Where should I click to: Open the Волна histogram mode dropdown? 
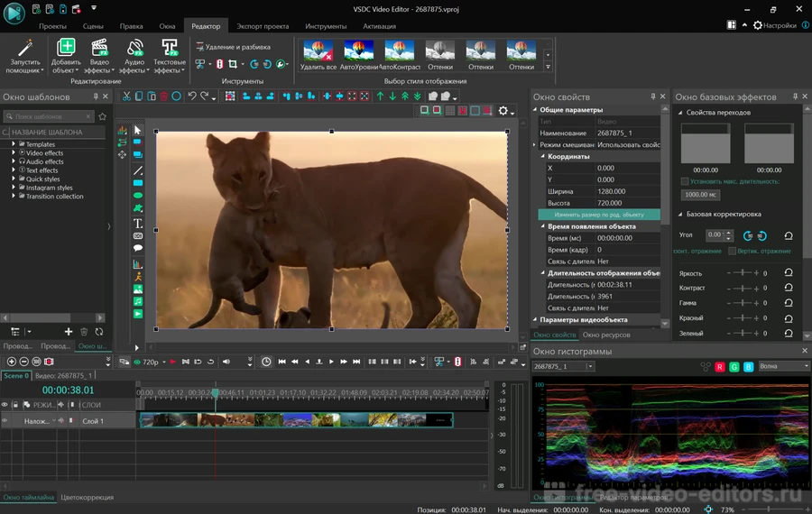[x=783, y=366]
